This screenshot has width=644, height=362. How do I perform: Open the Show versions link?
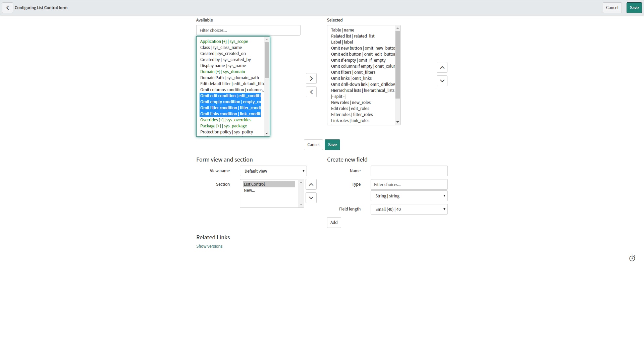click(209, 246)
